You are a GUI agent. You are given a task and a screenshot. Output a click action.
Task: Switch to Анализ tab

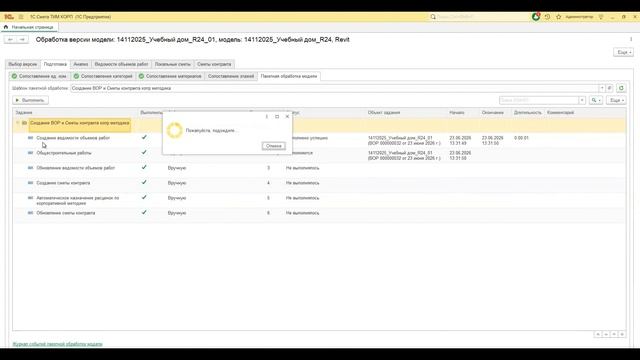pyautogui.click(x=81, y=64)
